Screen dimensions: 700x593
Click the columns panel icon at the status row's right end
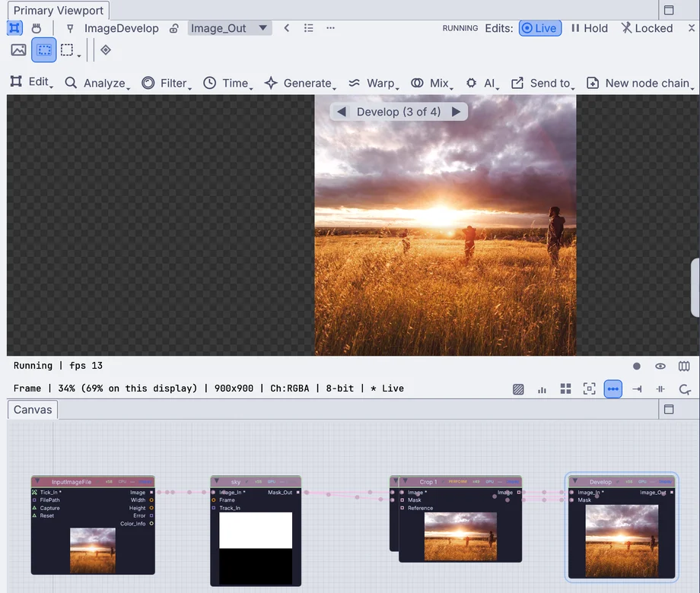(x=684, y=366)
